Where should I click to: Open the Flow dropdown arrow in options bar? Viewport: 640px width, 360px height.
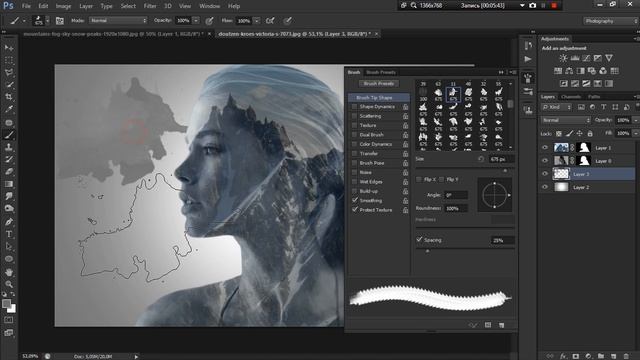click(257, 20)
